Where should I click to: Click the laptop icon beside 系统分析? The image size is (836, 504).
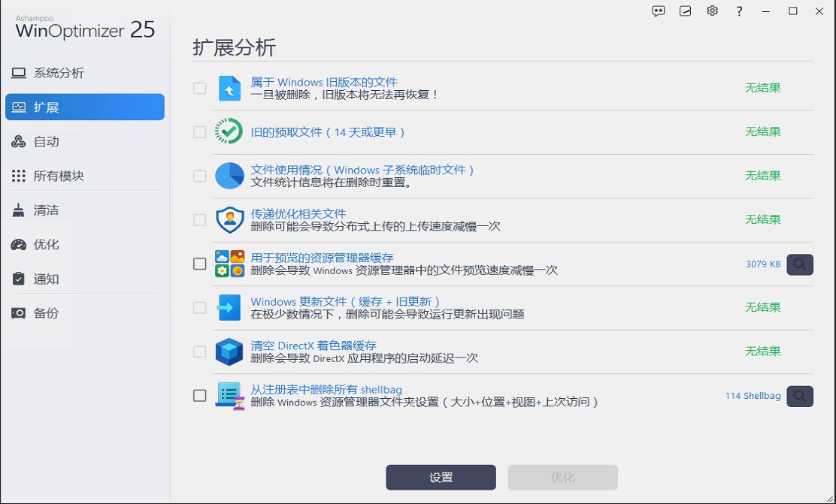19,73
